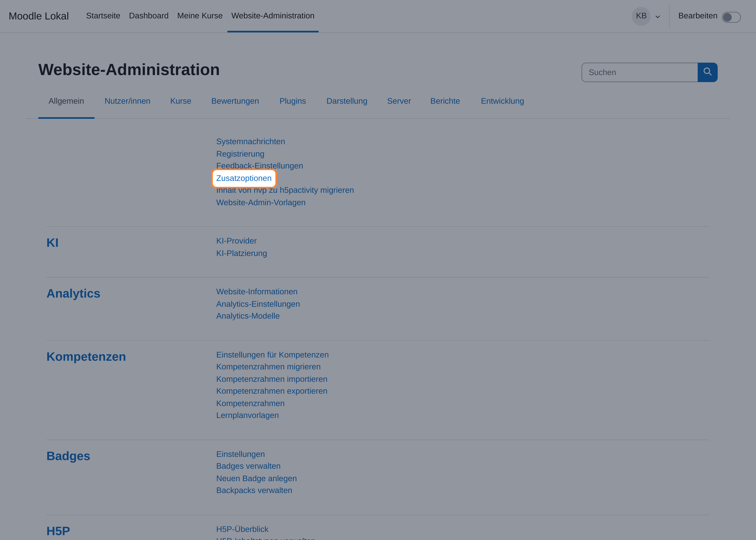Viewport: 756px width, 540px height.
Task: Open the Analytics category heading
Action: [73, 293]
